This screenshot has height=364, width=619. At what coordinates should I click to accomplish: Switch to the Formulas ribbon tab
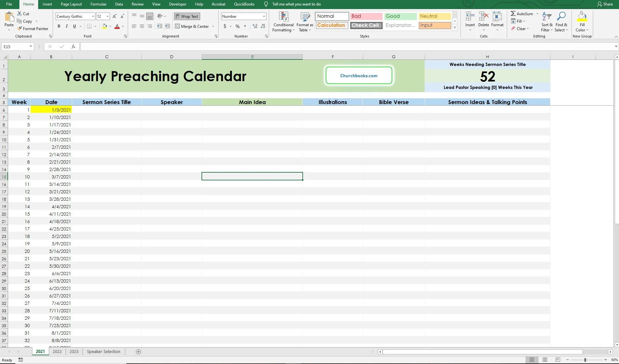tap(98, 4)
